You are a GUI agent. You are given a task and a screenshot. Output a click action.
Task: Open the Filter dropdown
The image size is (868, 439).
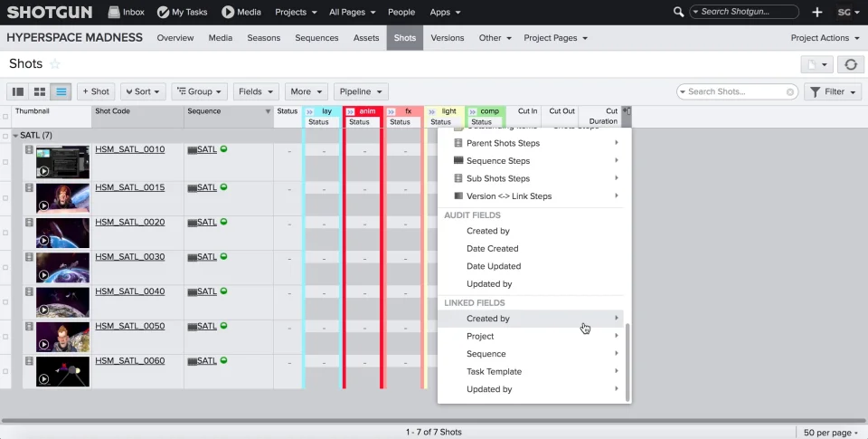(833, 91)
